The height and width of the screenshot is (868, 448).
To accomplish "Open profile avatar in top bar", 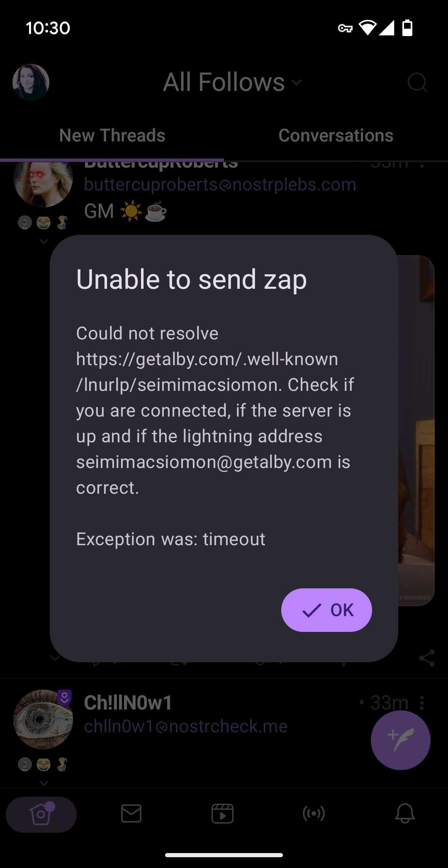I will coord(31,82).
